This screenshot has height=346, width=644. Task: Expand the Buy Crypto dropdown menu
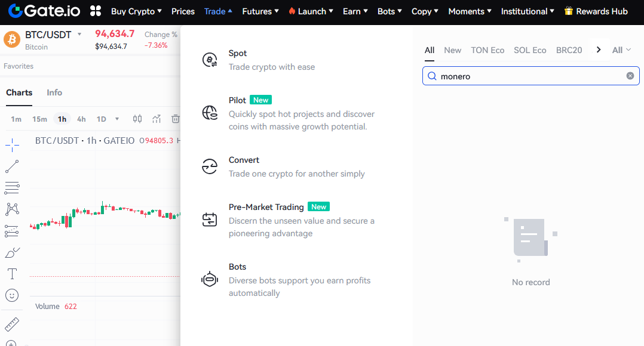136,11
